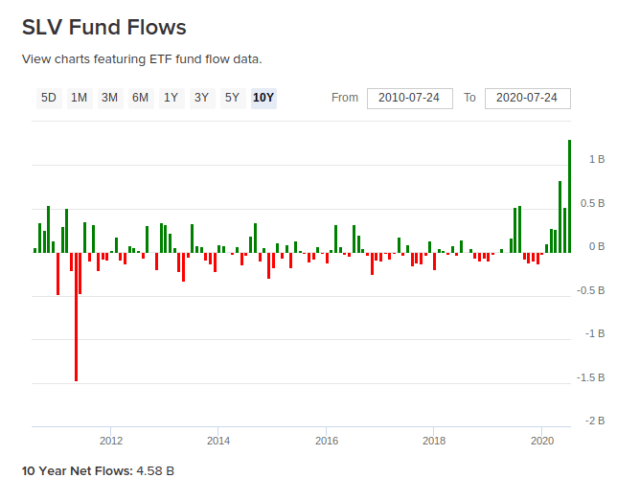Click the tallest green bar above 1 B

569,196
